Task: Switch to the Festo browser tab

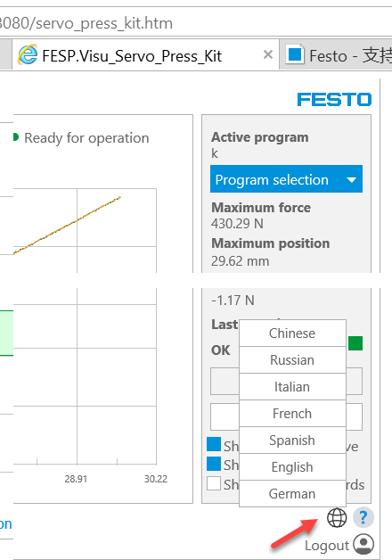Action: click(336, 54)
